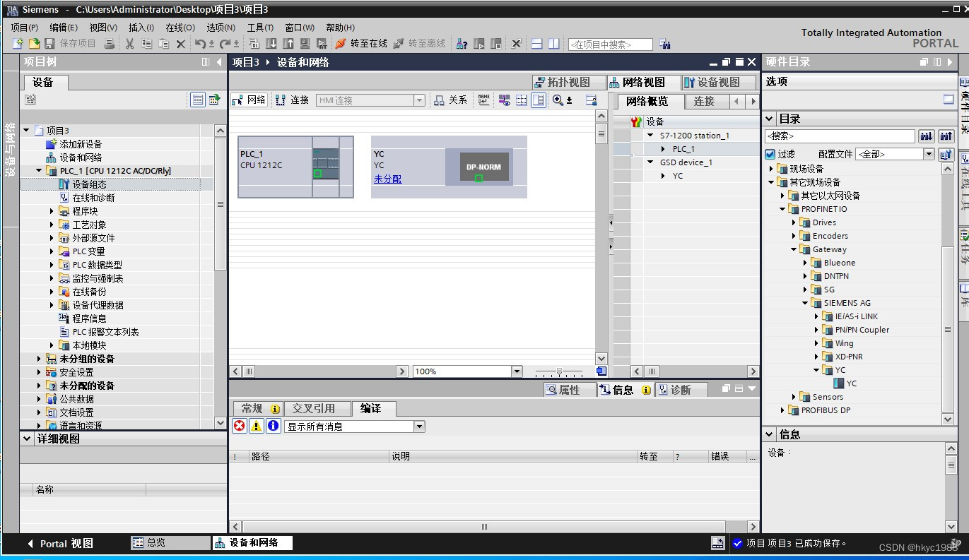Click the show errors filter icon
The width and height of the screenshot is (969, 560).
pyautogui.click(x=240, y=426)
